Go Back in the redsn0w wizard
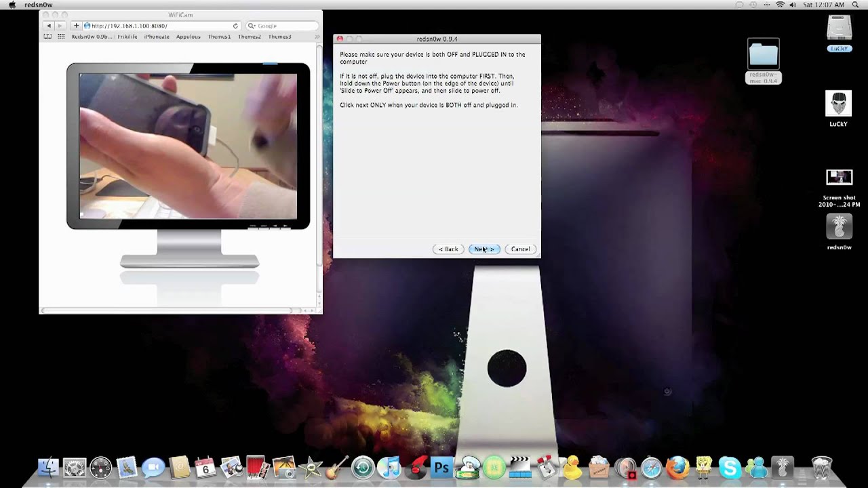Screen dimensions: 868x488 tap(448, 249)
